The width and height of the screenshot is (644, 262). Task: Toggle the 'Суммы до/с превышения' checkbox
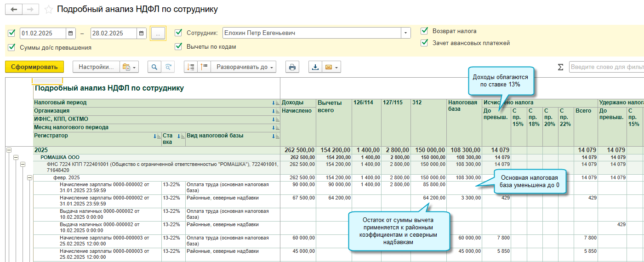click(12, 47)
